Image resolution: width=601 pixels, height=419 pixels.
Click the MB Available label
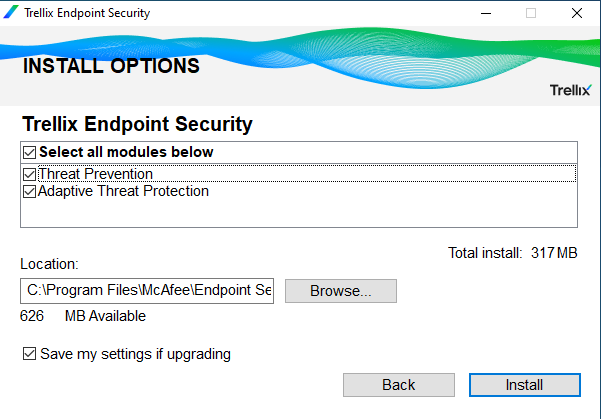pos(105,316)
